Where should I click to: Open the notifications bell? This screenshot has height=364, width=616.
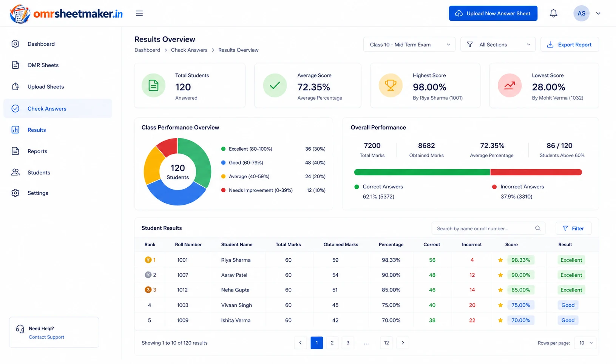coord(553,14)
